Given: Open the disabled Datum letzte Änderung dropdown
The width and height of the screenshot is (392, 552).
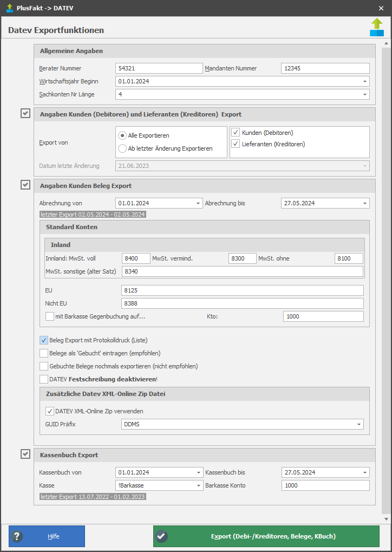Looking at the screenshot, I should pyautogui.click(x=364, y=166).
